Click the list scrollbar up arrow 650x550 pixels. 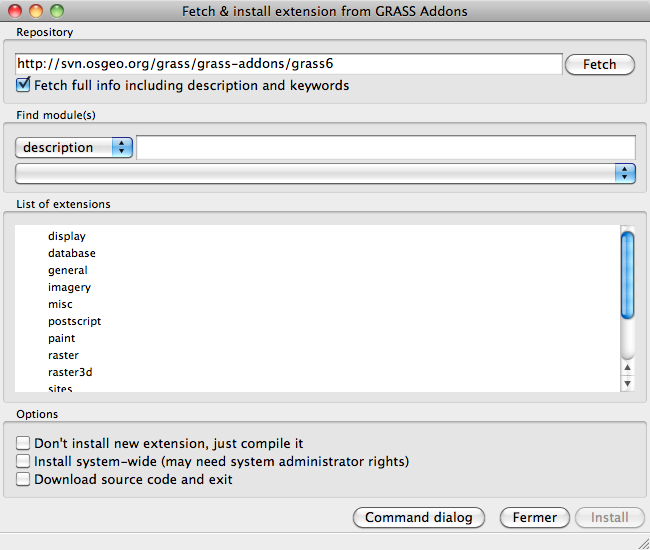(x=627, y=367)
